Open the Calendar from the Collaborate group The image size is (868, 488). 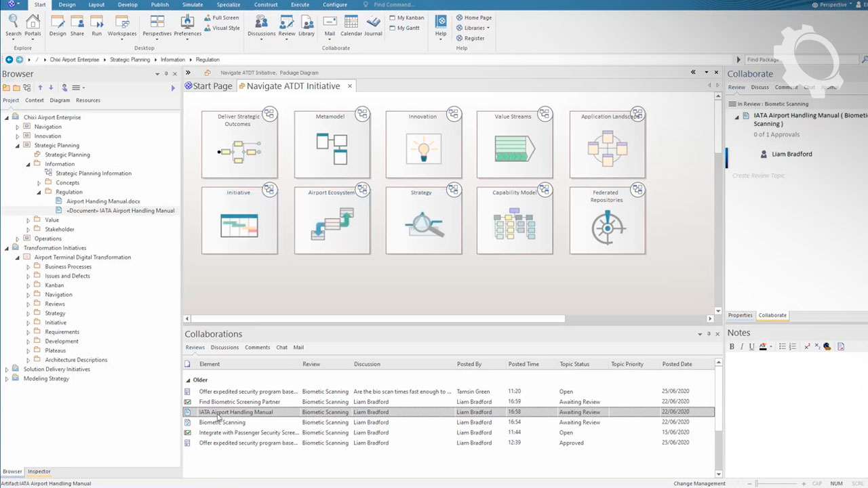point(351,24)
